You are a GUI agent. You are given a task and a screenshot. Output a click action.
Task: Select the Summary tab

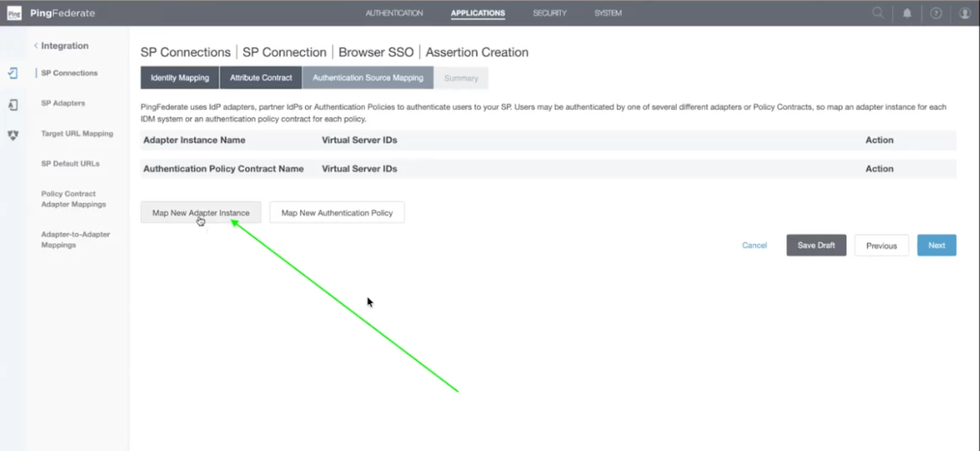pos(461,78)
